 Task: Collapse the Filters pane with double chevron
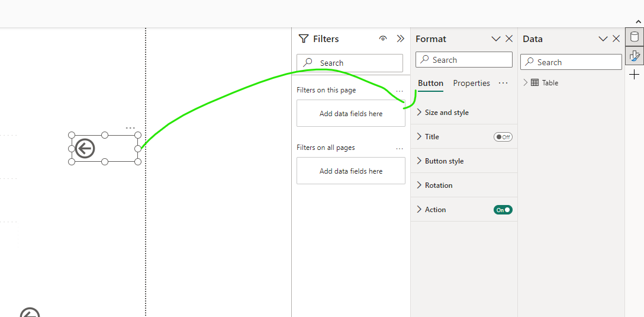pos(401,39)
